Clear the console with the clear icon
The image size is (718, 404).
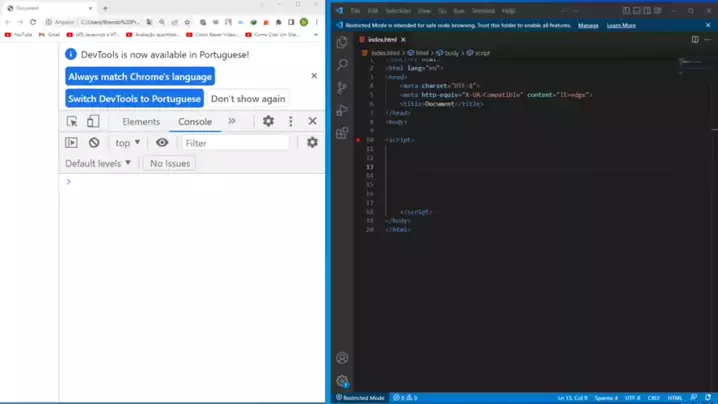pyautogui.click(x=94, y=143)
